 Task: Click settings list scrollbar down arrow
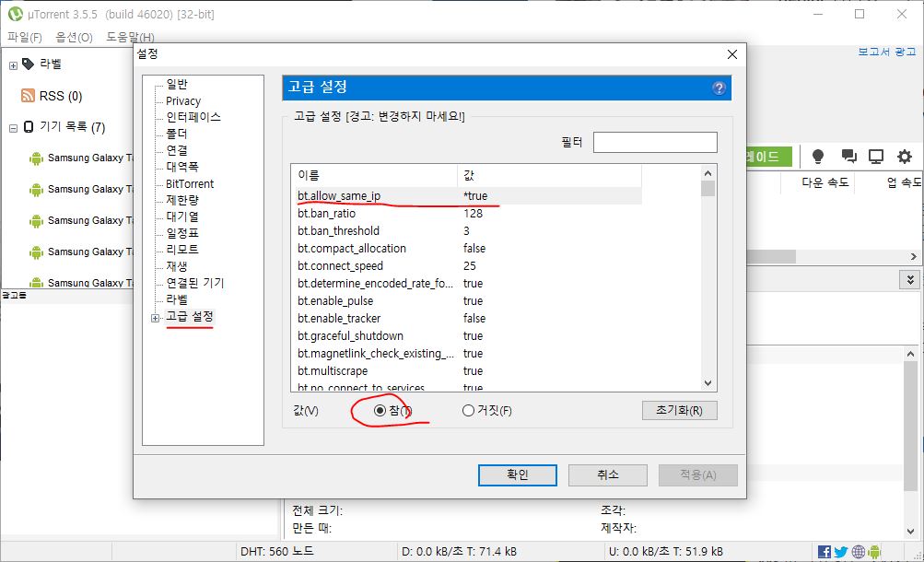pyautogui.click(x=708, y=383)
